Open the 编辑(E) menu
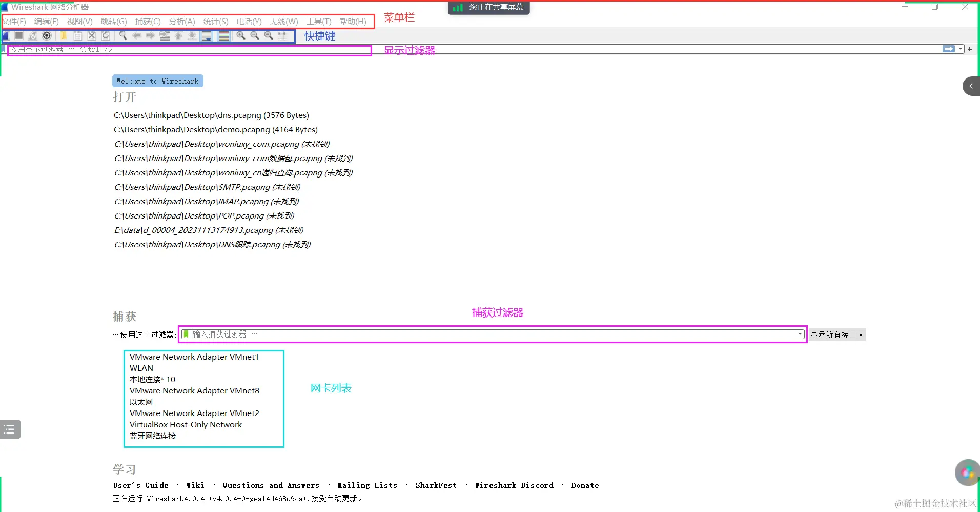This screenshot has width=980, height=512. [x=47, y=22]
